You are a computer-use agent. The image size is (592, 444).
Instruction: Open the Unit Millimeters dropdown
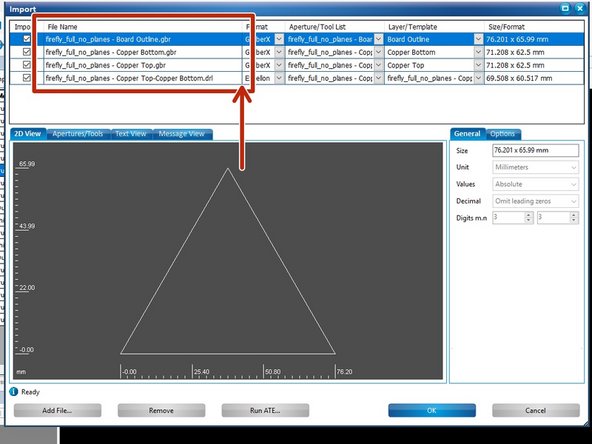(x=535, y=167)
